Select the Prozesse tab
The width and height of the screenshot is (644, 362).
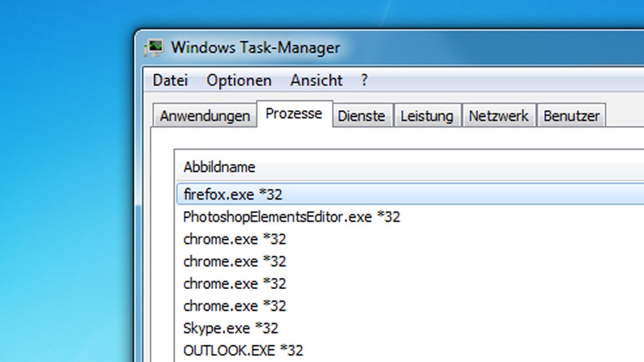click(x=294, y=114)
